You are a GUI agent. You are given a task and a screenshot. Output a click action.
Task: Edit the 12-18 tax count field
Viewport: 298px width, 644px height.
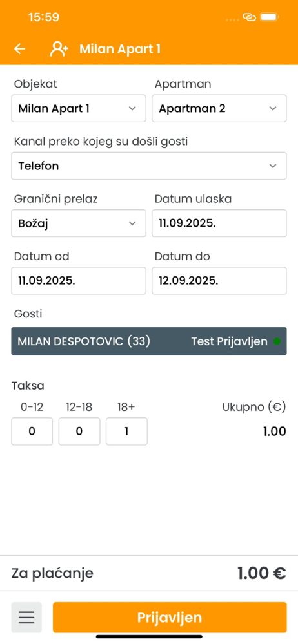(x=79, y=431)
